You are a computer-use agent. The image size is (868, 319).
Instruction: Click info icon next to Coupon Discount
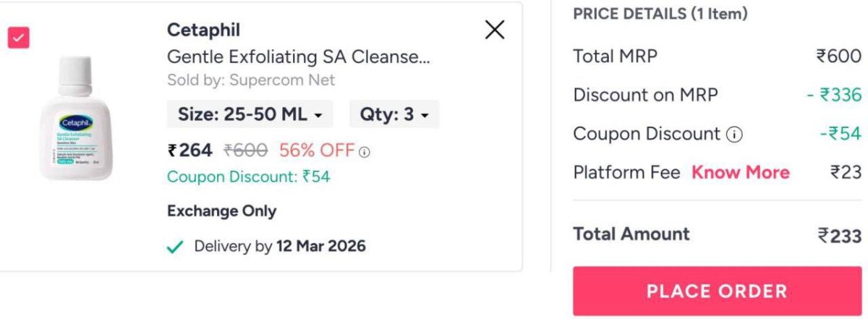pos(735,135)
